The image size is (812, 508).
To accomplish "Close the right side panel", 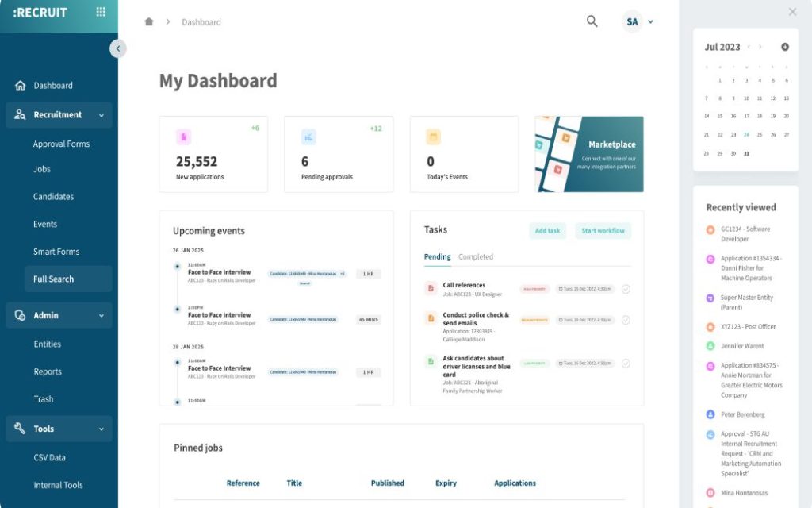I will [x=792, y=12].
